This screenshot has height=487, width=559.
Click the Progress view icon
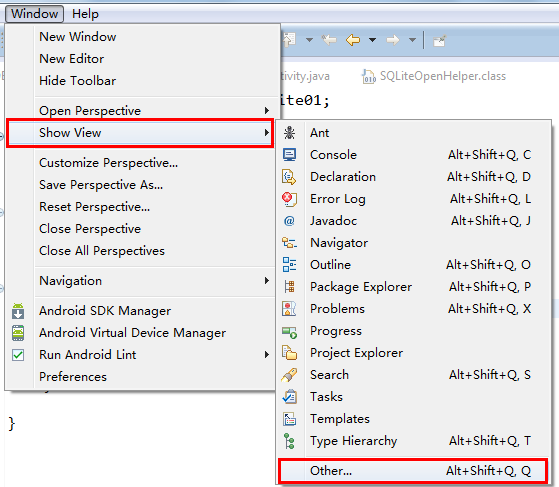(289, 332)
